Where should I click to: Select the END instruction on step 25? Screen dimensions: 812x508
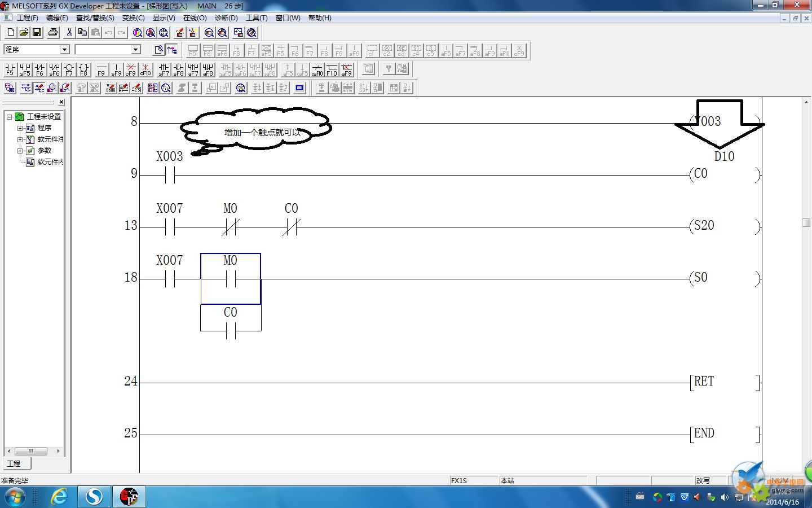tap(725, 434)
